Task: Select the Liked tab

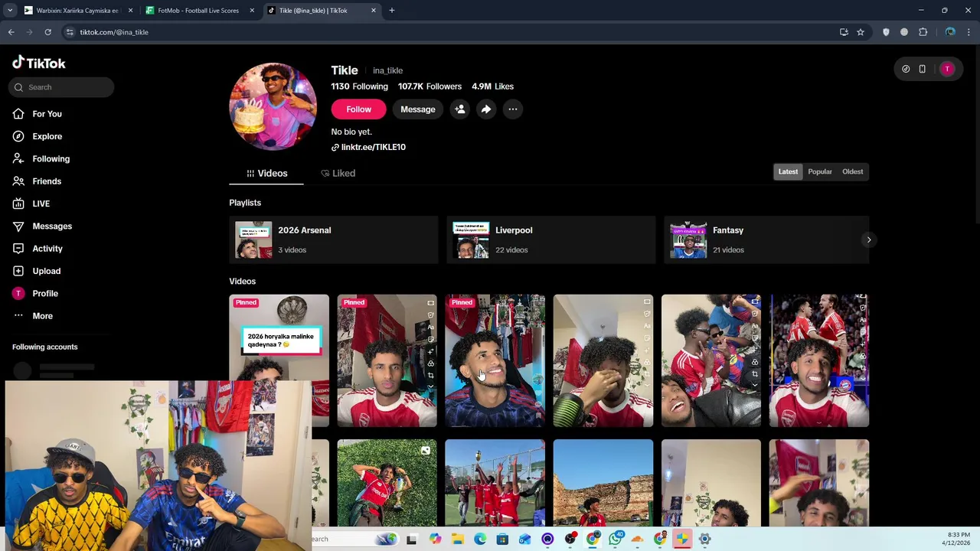Action: (338, 174)
